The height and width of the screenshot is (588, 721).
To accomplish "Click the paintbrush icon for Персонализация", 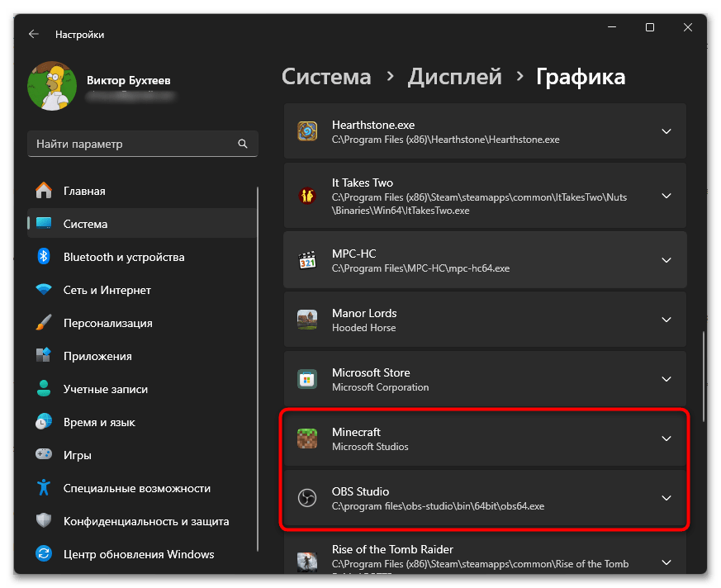I will (x=44, y=323).
